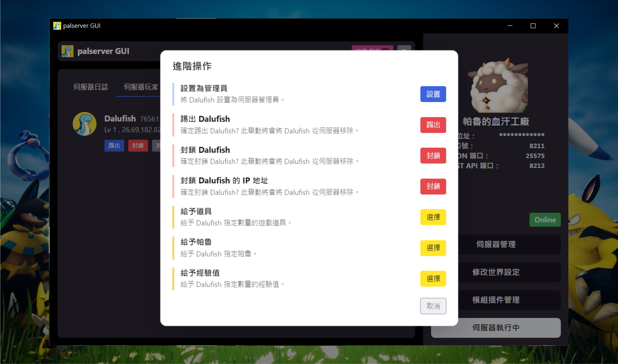
Task: Click the 進階操作 dialog title
Action: tap(192, 66)
